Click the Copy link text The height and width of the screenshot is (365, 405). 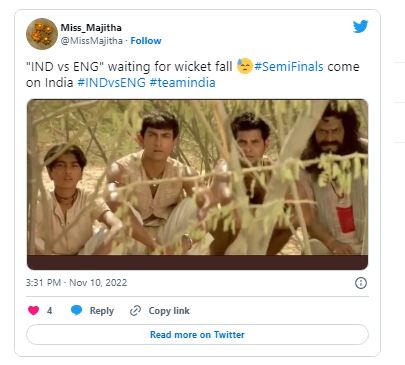tap(169, 311)
